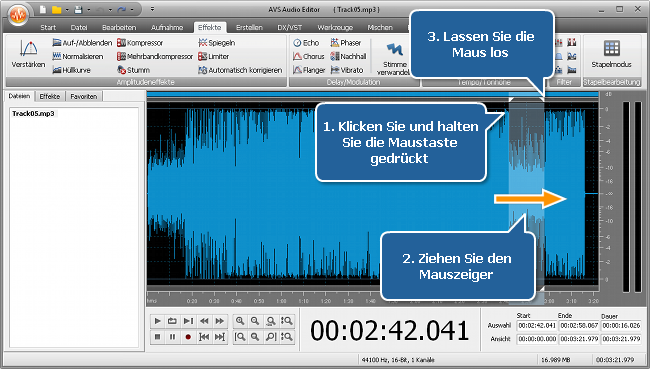650x369 pixels.
Task: Open the Mehrbandkompressor effect
Action: [155, 56]
